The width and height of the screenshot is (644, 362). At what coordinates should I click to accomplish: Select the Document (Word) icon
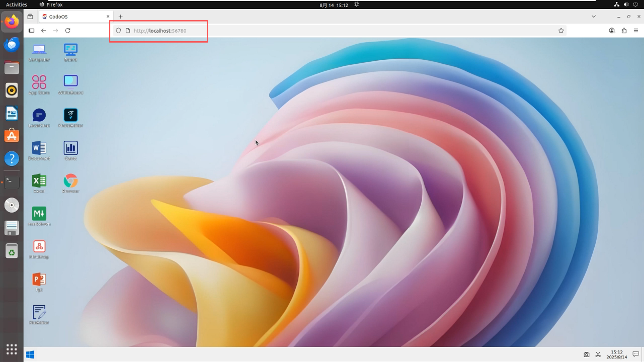[x=39, y=151]
